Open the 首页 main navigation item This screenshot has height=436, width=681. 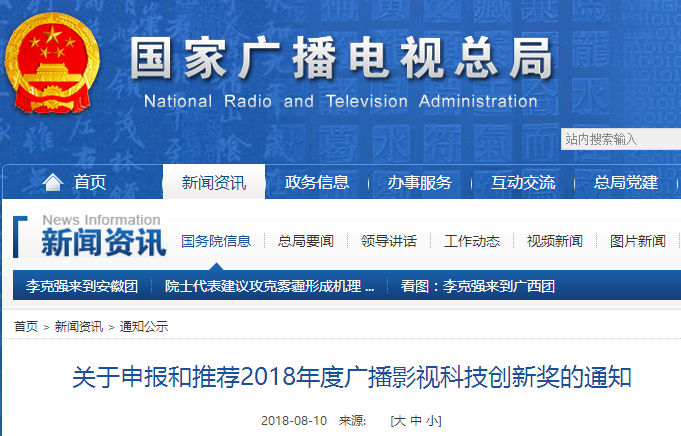tap(90, 182)
